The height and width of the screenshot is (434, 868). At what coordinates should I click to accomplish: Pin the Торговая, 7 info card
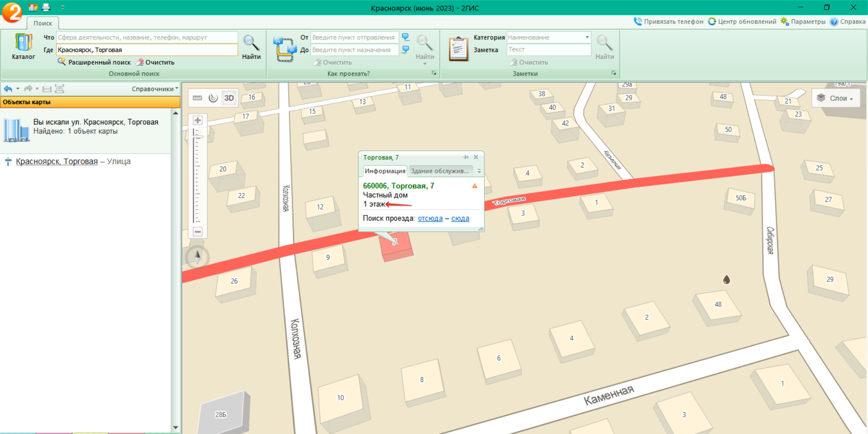(x=465, y=157)
